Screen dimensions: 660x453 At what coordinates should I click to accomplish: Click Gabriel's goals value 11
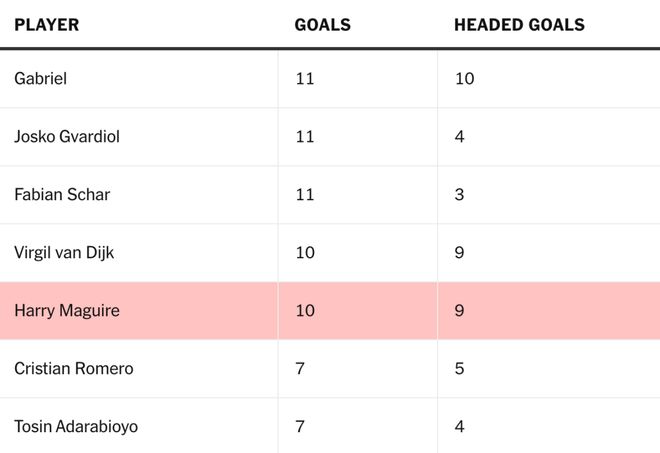305,78
